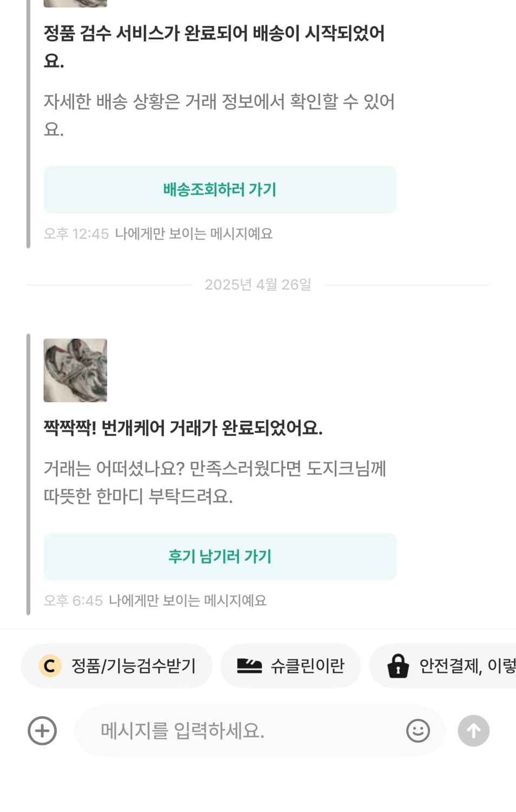516x812 pixels.
Task: Tap 배송조회하러 가기 to track the delivery
Action: pos(220,189)
